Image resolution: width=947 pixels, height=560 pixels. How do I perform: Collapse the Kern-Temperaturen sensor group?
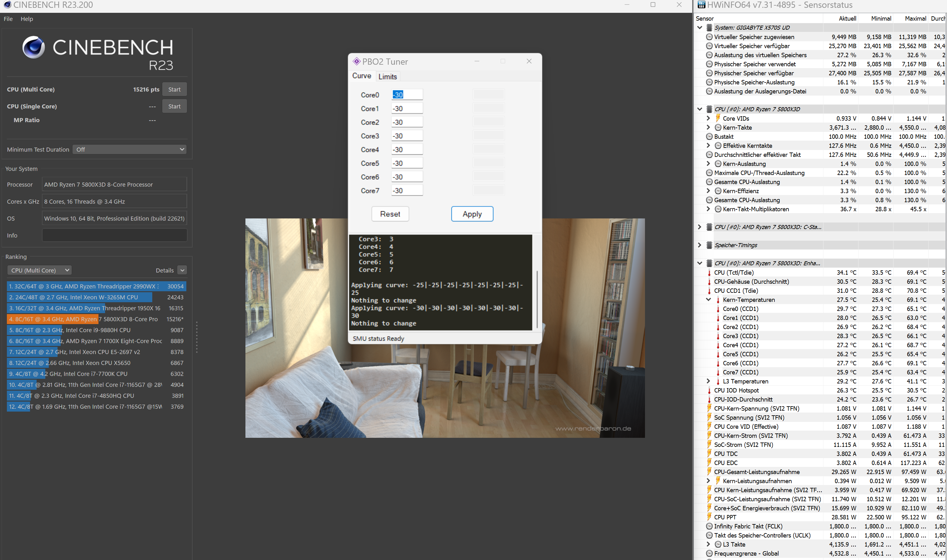click(x=708, y=299)
